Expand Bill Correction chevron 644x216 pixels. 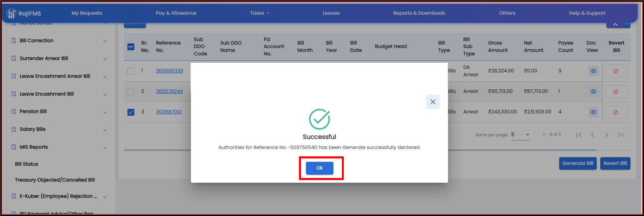pyautogui.click(x=105, y=41)
